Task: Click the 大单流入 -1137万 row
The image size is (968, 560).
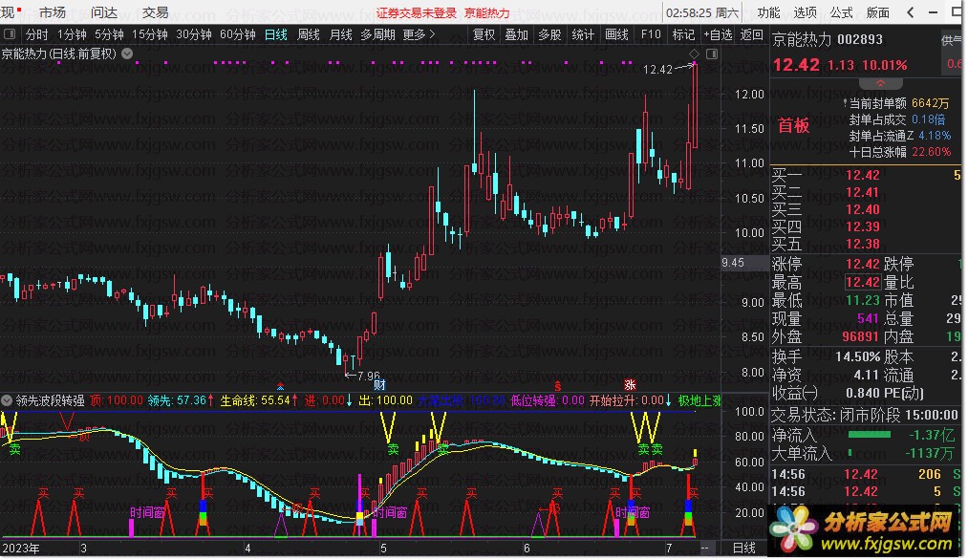Action: coord(866,454)
